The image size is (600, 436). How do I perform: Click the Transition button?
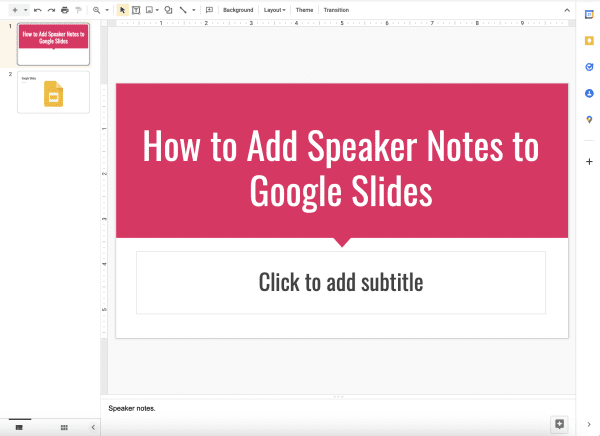[336, 10]
